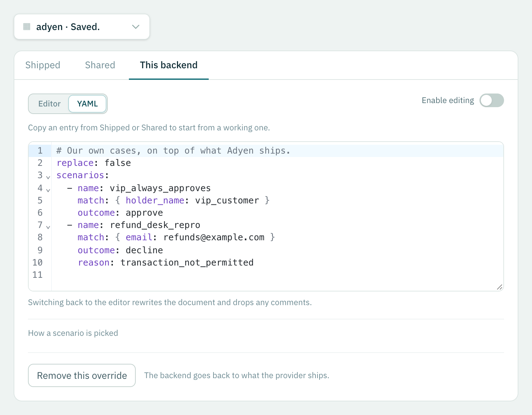Switch to the Editor view mode
Image resolution: width=532 pixels, height=415 pixels.
(49, 104)
